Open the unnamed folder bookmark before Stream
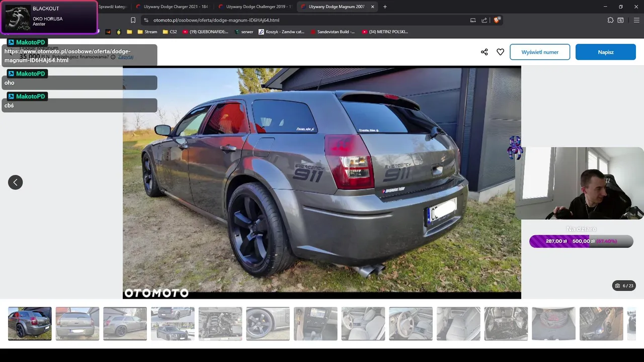Image resolution: width=644 pixels, height=362 pixels. (x=129, y=32)
